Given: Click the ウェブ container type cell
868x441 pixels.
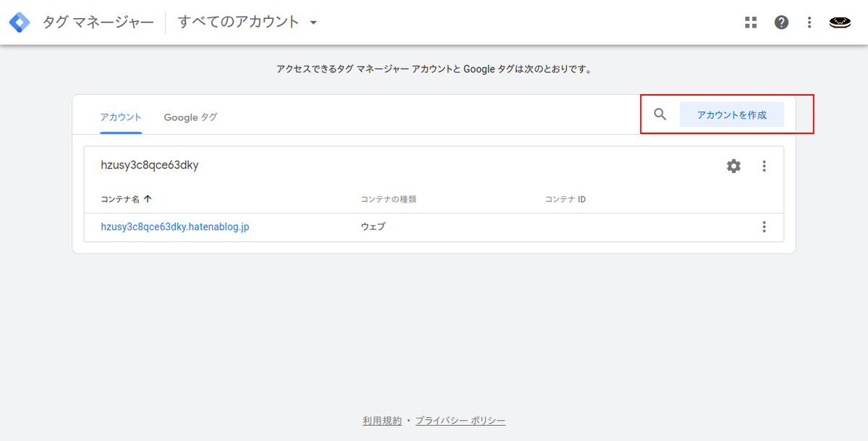Looking at the screenshot, I should point(373,227).
